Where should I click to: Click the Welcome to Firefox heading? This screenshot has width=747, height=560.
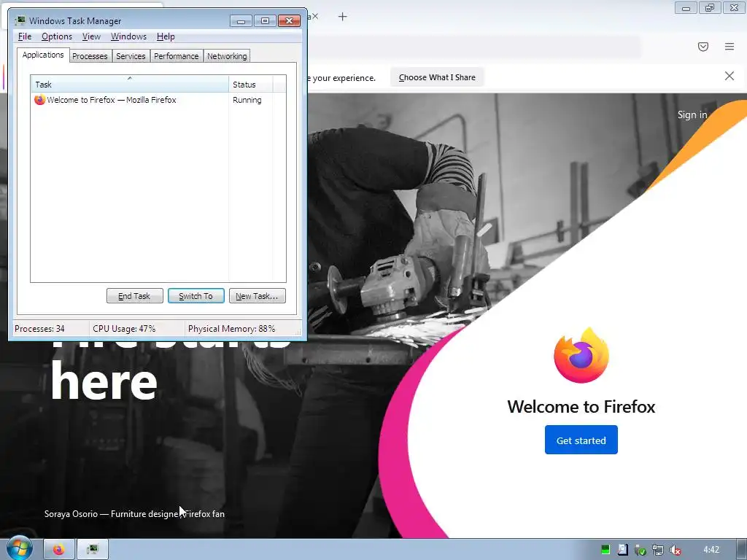click(x=581, y=406)
